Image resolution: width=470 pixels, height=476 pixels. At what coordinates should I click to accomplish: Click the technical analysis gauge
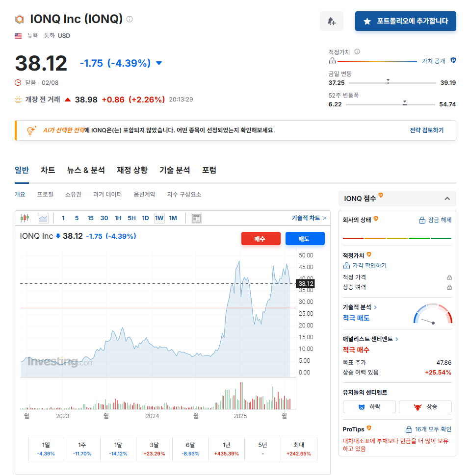point(433,314)
